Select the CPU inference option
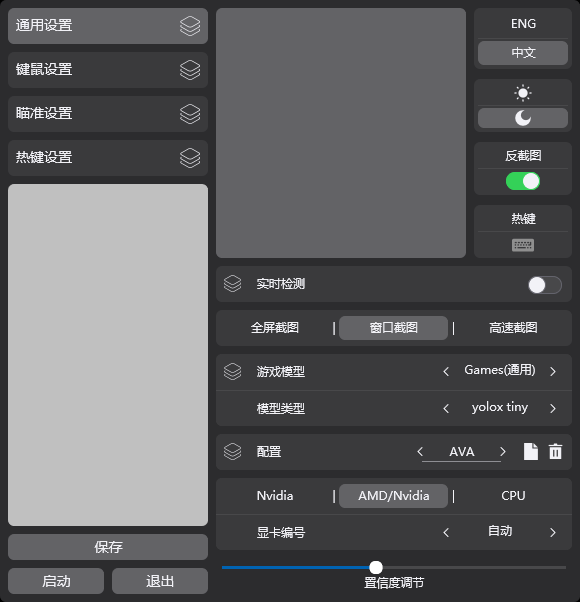The image size is (580, 602). (x=513, y=496)
